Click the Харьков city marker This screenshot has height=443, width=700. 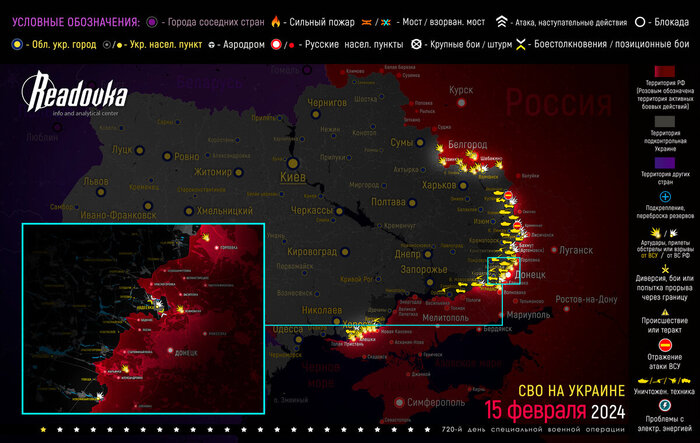pyautogui.click(x=463, y=185)
